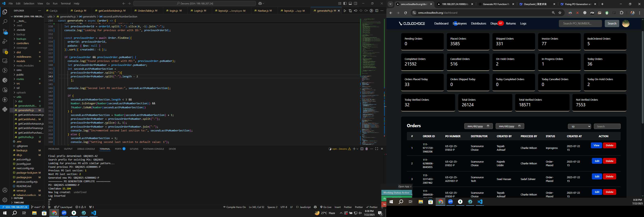This screenshot has height=217, width=644.
Task: Click the Search button in CloudChoice header
Action: 612,24
